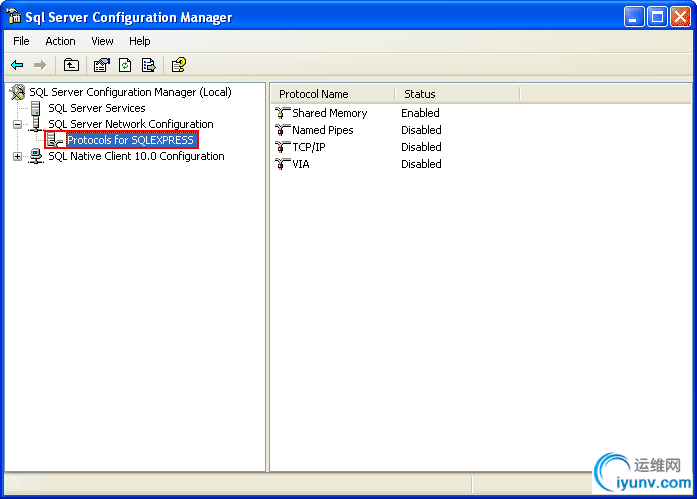Select the SQL Server Services tree item
697x499 pixels.
[x=96, y=108]
